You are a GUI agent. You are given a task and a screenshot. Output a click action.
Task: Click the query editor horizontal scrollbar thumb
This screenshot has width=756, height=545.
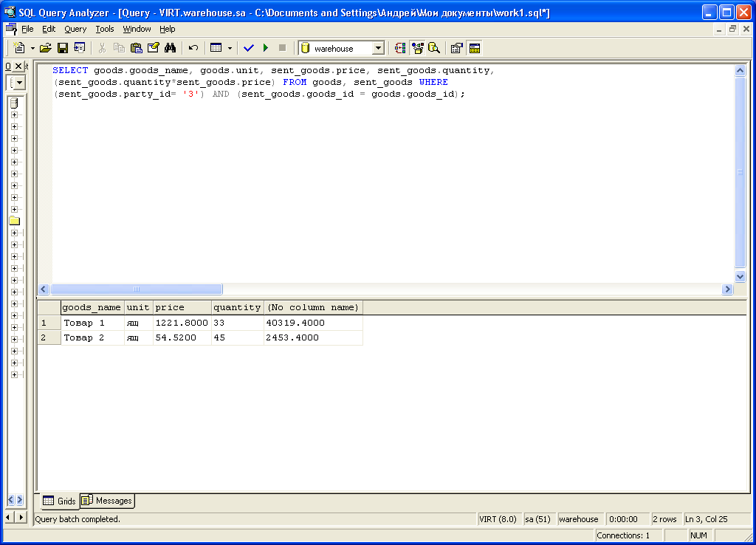pos(137,289)
